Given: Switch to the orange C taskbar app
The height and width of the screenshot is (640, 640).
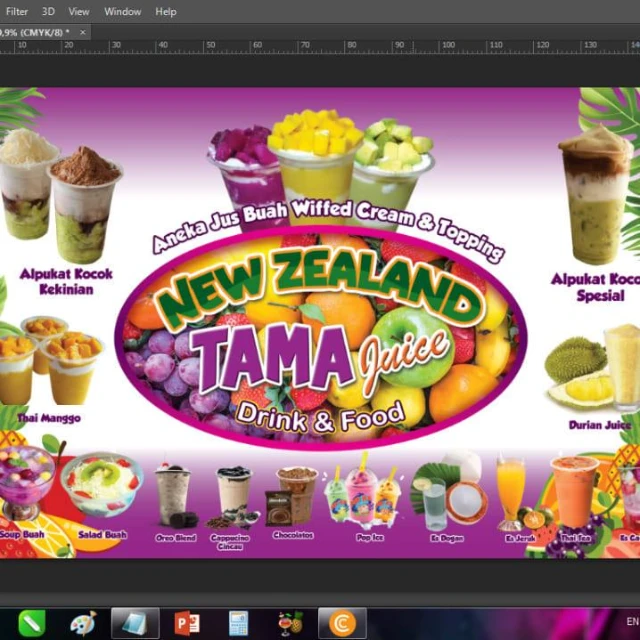Looking at the screenshot, I should 342,623.
